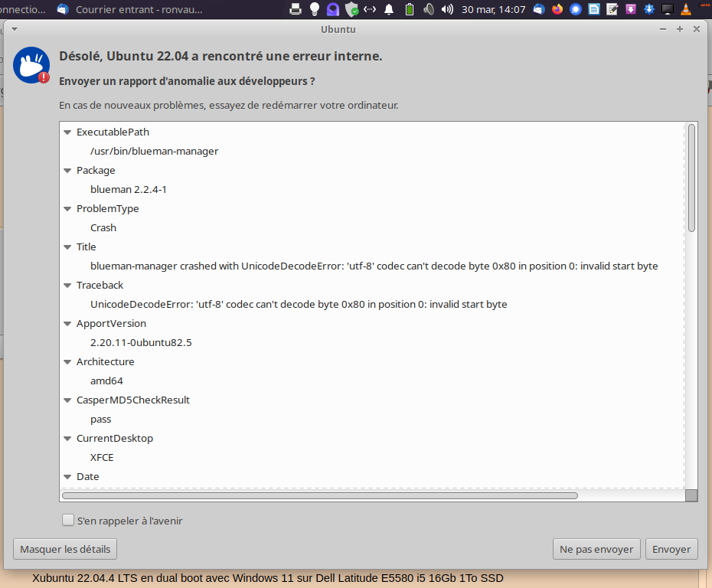This screenshot has height=588, width=712.
Task: Select the Crash value row
Action: click(x=103, y=228)
